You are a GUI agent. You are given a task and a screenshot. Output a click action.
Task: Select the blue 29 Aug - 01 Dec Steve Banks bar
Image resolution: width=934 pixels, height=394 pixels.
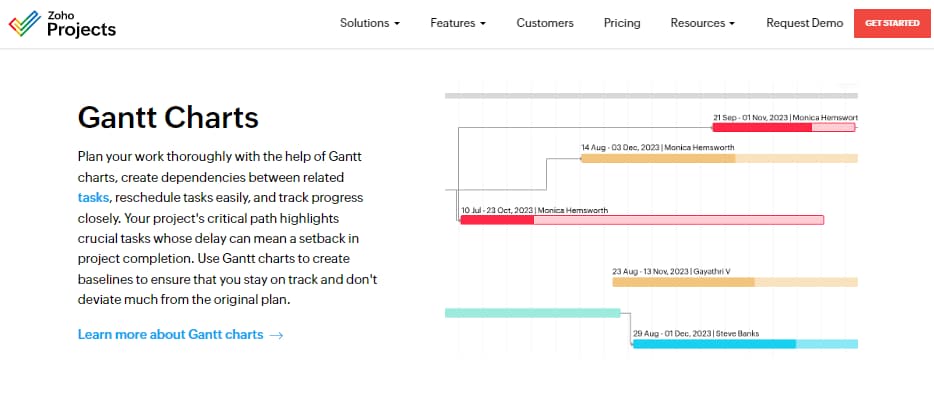tap(745, 344)
